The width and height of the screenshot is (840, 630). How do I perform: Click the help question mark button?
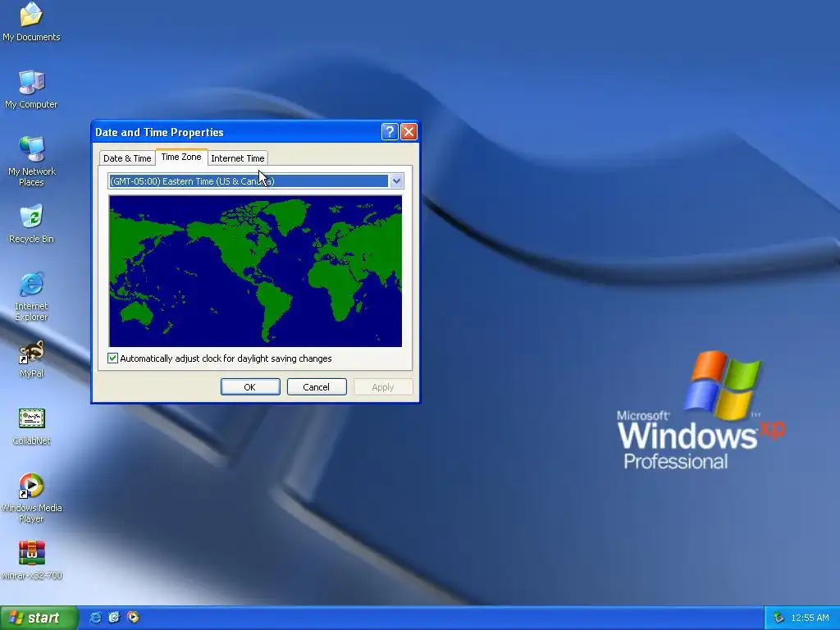390,132
